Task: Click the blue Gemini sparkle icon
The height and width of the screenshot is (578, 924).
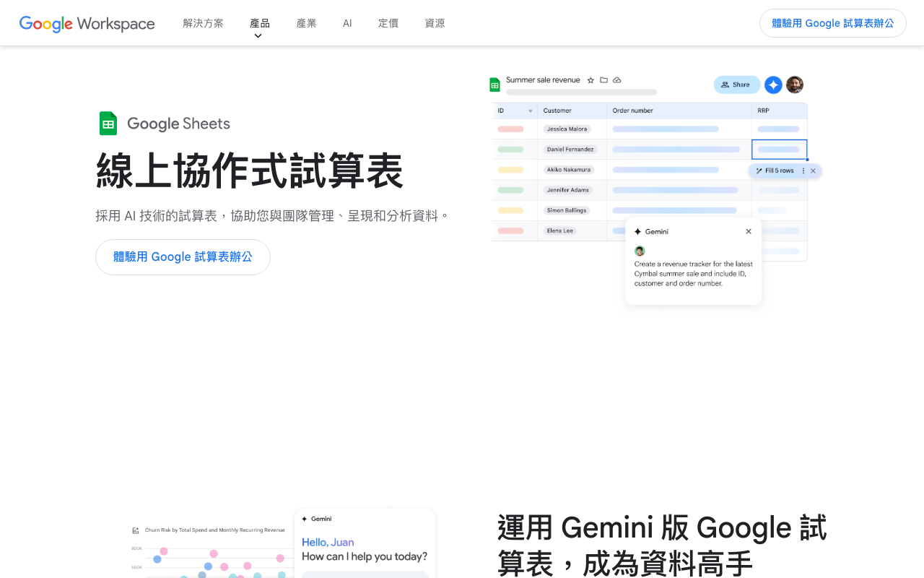Action: coord(773,85)
